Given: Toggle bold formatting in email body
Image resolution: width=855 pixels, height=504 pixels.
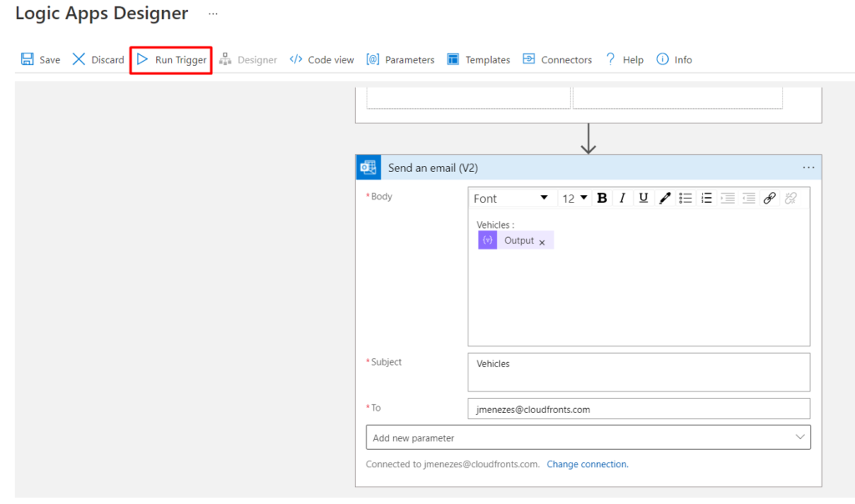Looking at the screenshot, I should 602,198.
